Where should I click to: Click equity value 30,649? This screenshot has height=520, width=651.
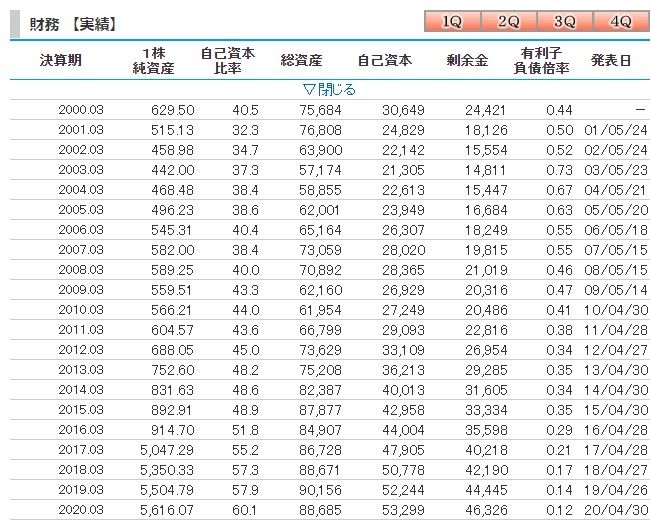403,110
